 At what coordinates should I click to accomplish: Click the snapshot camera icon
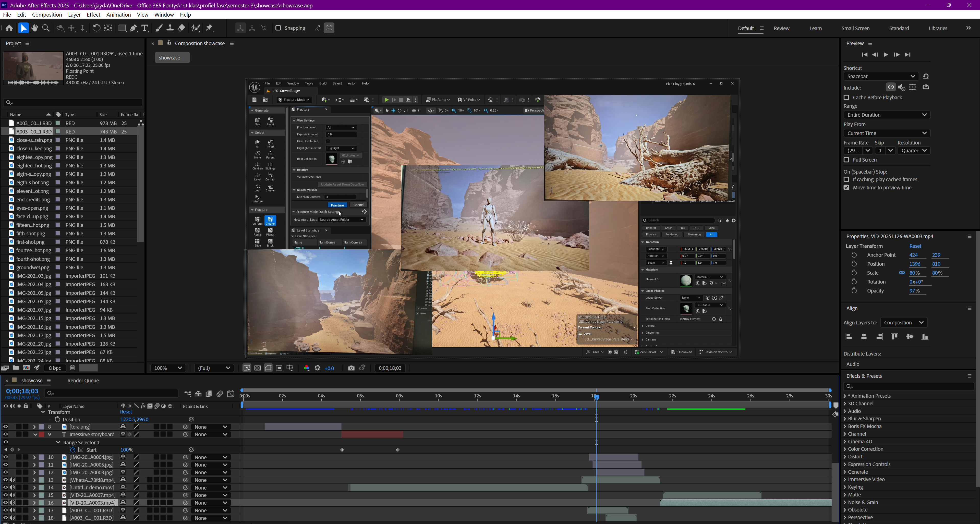(x=351, y=368)
